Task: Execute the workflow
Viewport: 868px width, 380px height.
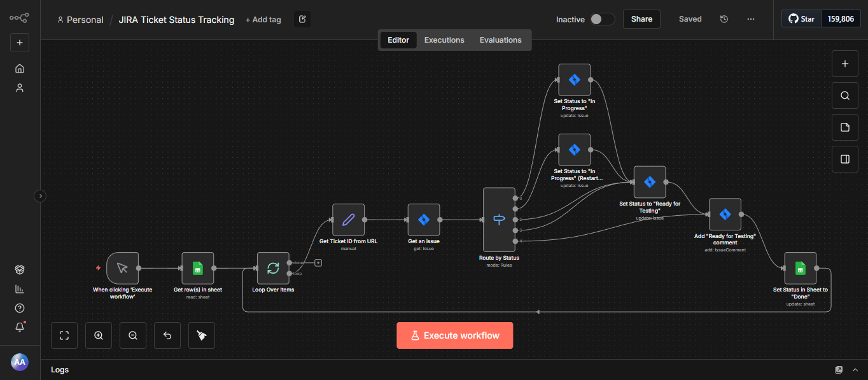Action: coord(454,335)
